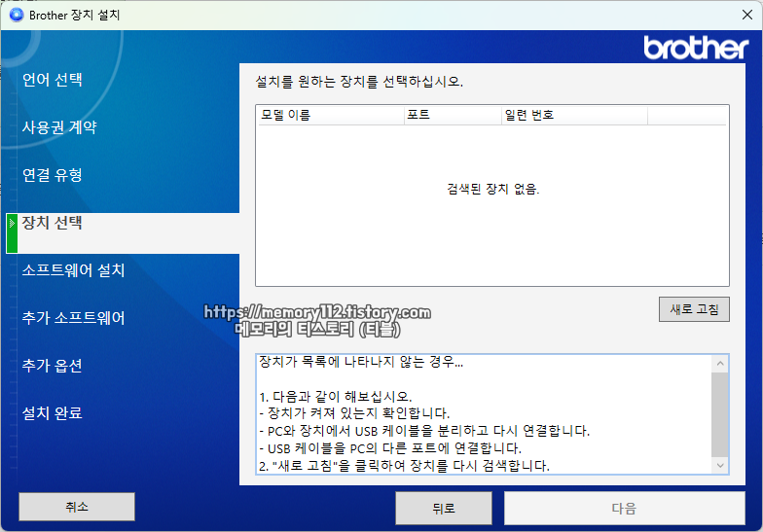Click the '장치가 목록에 나타나지 않는 경우...' line
Viewport: 763px width, 532px height.
[x=361, y=362]
